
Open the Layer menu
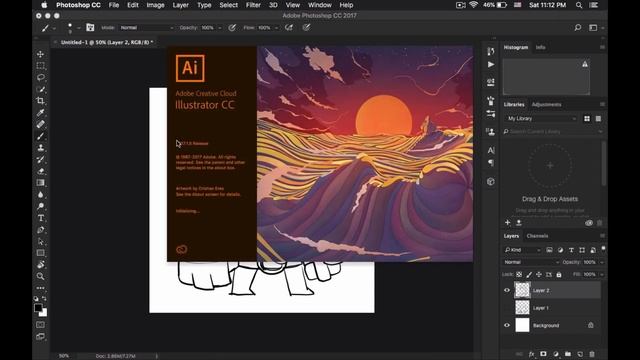coord(180,5)
